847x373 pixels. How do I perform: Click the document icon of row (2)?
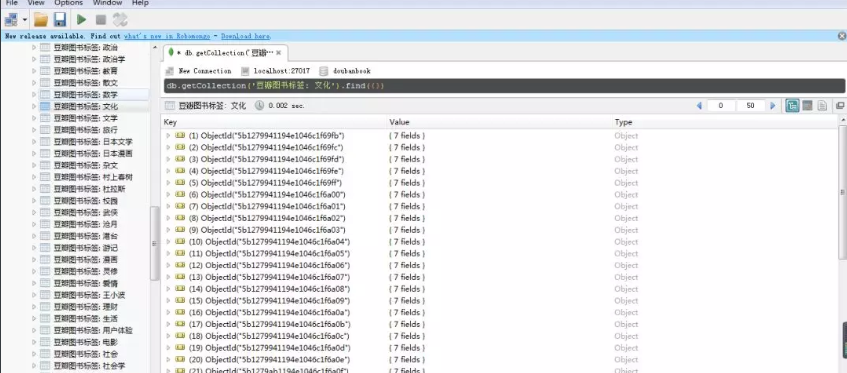click(180, 147)
